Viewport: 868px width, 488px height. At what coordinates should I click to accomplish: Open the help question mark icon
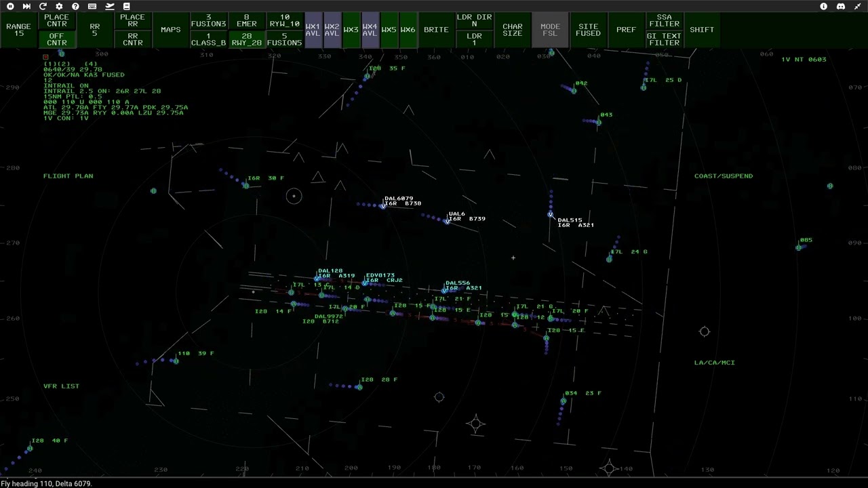pyautogui.click(x=75, y=6)
